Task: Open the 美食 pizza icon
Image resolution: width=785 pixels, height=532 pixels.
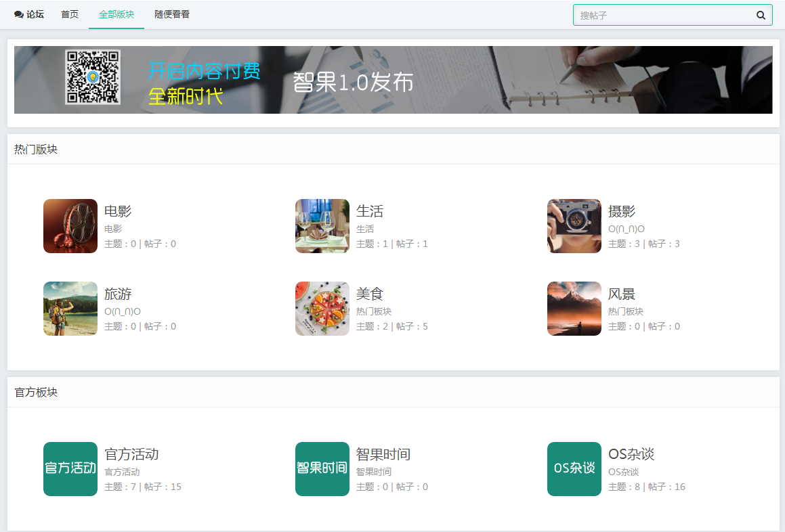Action: click(322, 308)
